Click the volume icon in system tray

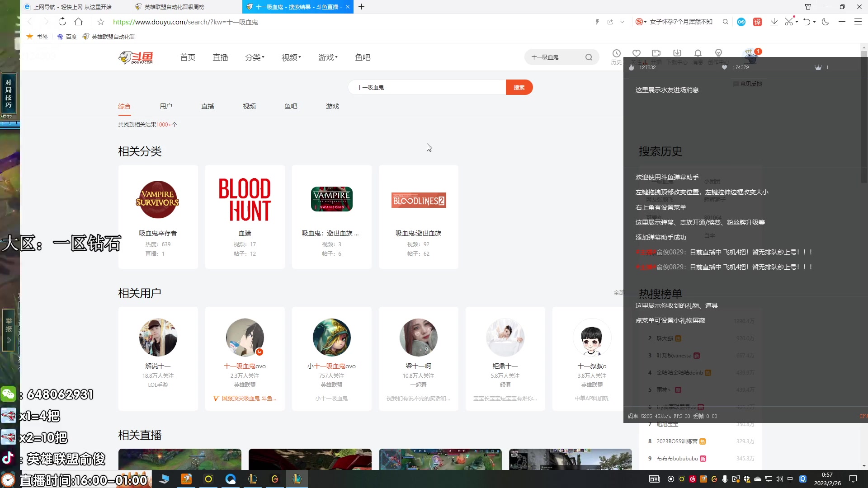point(779,479)
